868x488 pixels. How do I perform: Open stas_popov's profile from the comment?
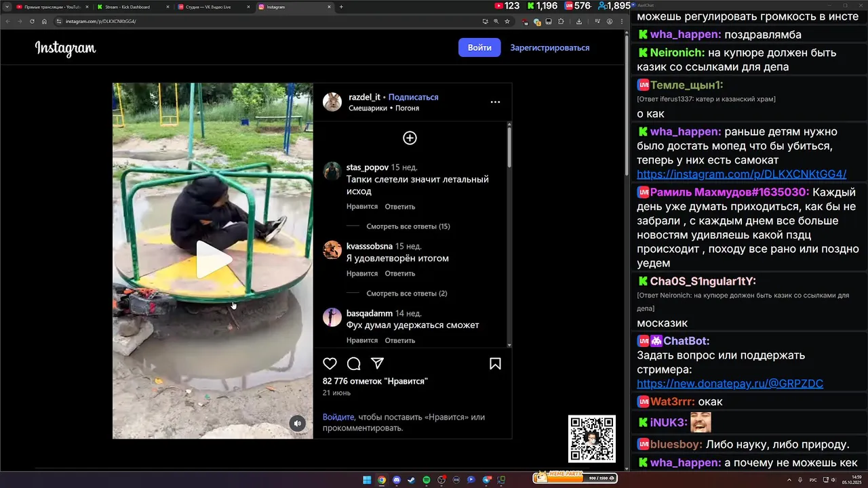[x=368, y=167]
